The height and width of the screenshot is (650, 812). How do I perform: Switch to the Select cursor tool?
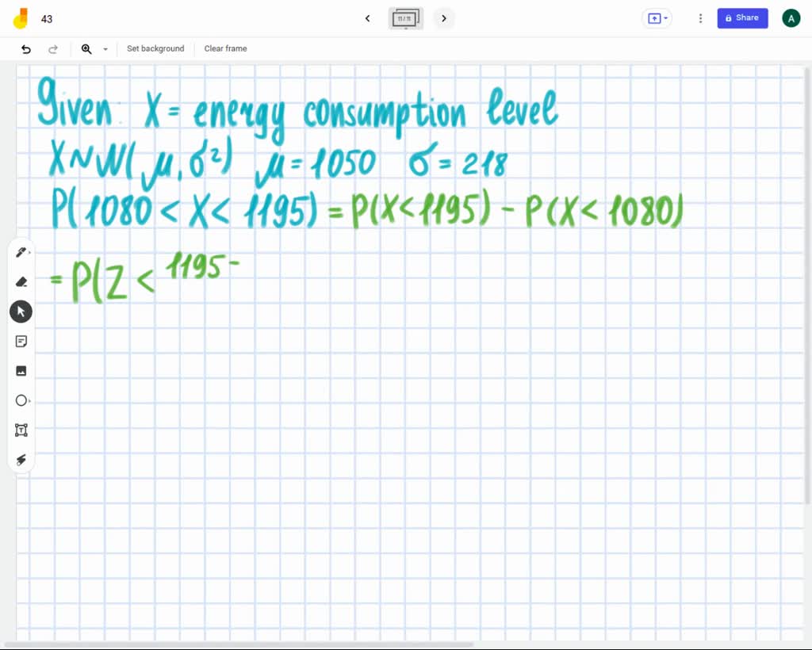21,311
